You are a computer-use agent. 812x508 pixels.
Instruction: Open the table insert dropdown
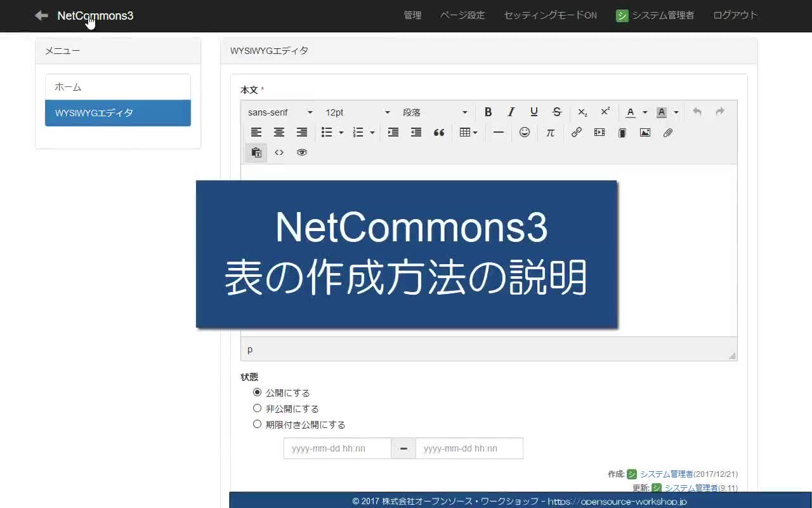(468, 133)
